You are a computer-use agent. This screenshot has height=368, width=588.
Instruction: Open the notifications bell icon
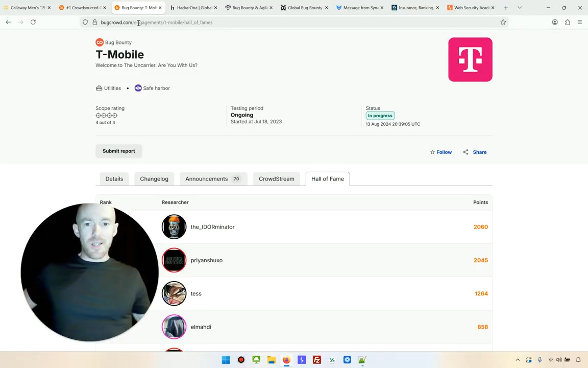pos(578,360)
